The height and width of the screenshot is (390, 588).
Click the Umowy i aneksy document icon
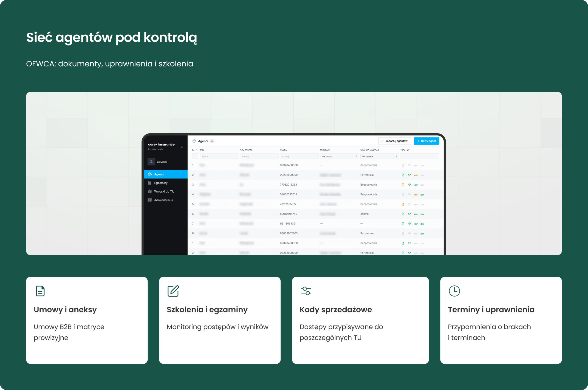pyautogui.click(x=40, y=291)
